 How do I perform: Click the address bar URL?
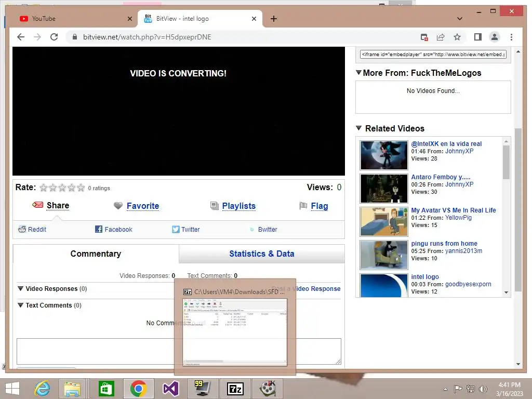pyautogui.click(x=147, y=37)
